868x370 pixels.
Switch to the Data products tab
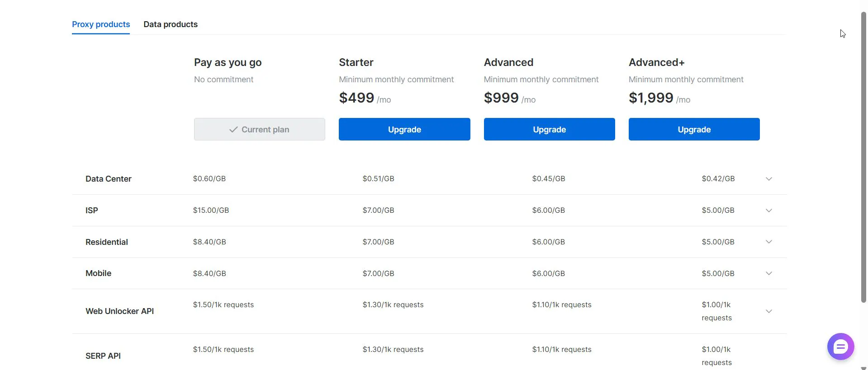coord(171,24)
